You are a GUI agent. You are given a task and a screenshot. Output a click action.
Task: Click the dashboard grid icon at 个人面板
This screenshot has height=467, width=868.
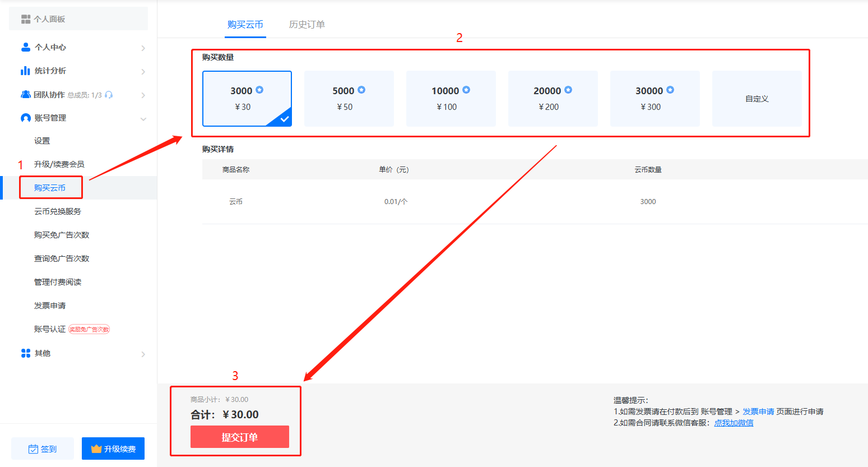coord(26,19)
